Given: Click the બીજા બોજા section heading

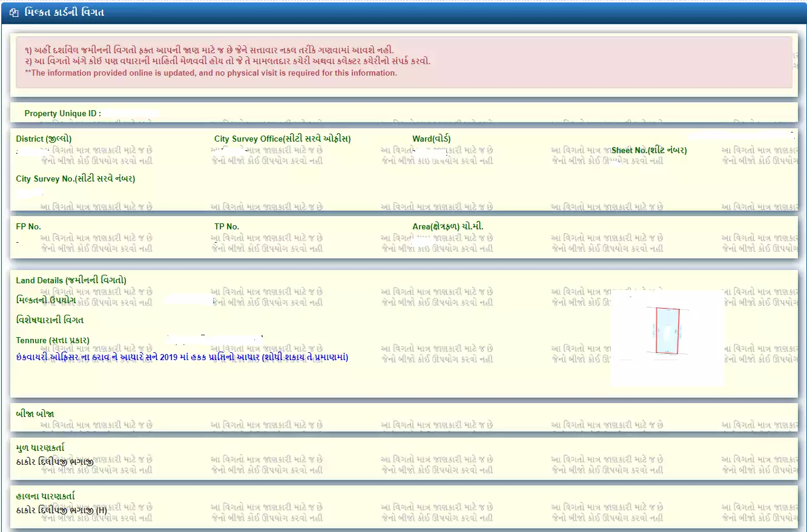Looking at the screenshot, I should pos(35,414).
